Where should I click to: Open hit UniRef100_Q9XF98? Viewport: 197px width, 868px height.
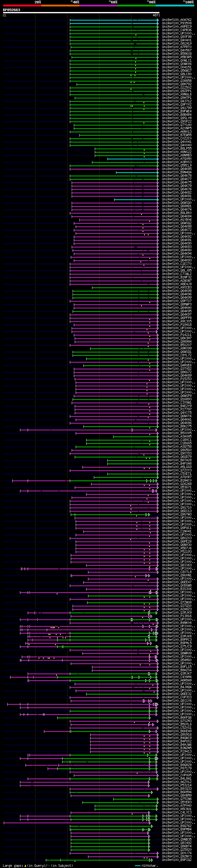pos(177,37)
